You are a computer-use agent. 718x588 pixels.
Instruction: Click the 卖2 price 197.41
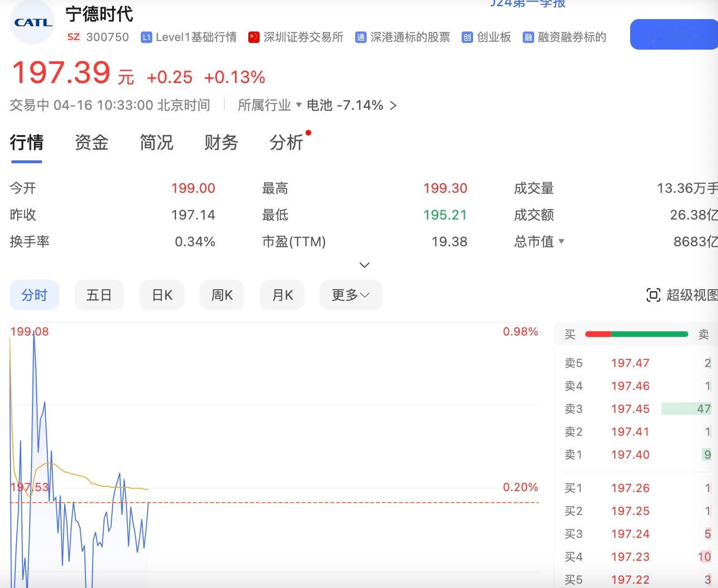(630, 431)
